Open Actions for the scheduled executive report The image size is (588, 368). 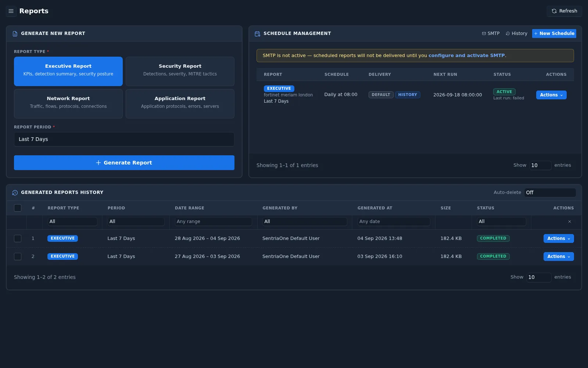point(551,95)
